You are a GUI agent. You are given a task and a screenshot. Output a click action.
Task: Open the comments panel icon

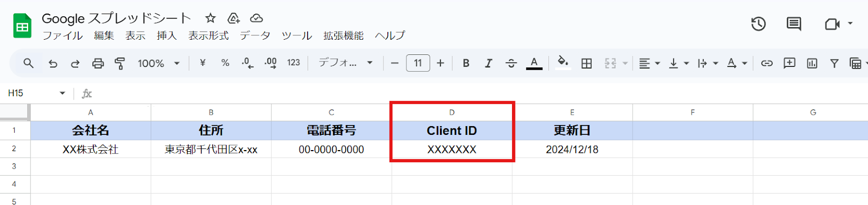point(794,24)
